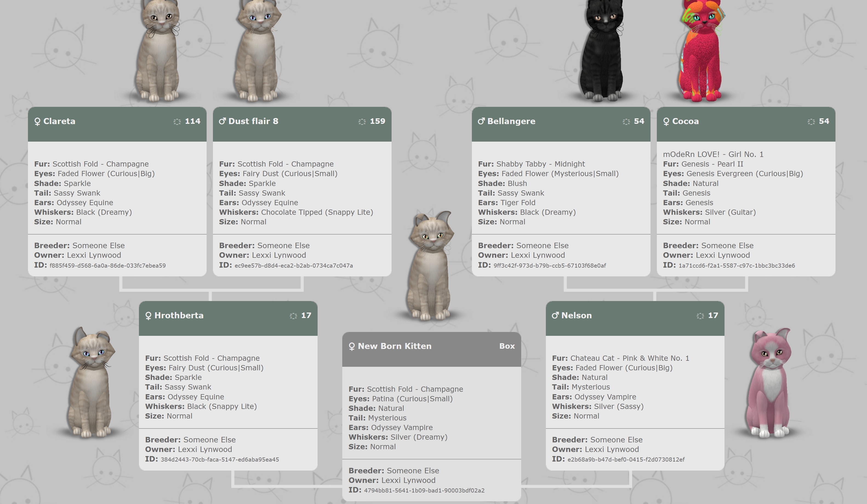Open the Hrothberta card title
This screenshot has height=504, width=867.
click(179, 316)
